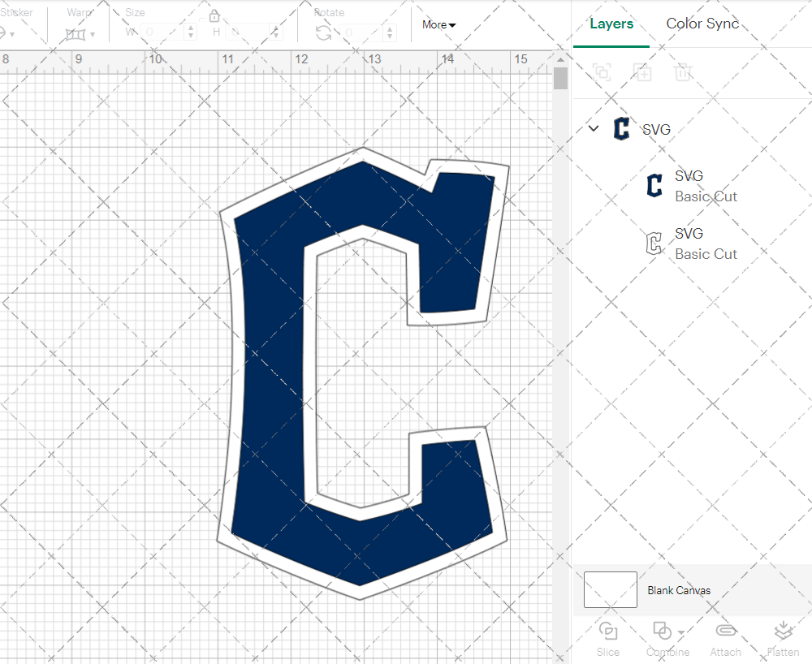812x664 pixels.
Task: Open the Warp dropdown
Action: tap(80, 34)
